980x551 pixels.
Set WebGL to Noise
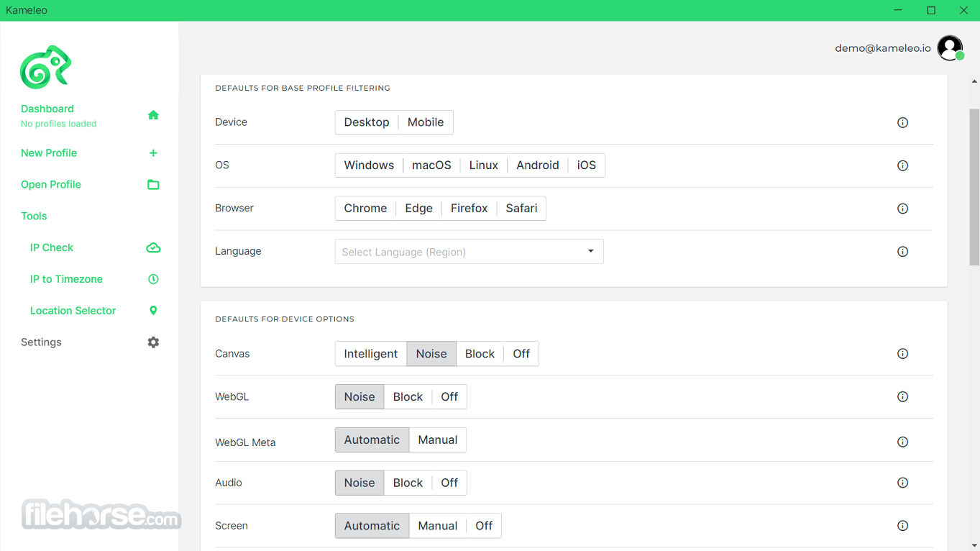point(360,397)
